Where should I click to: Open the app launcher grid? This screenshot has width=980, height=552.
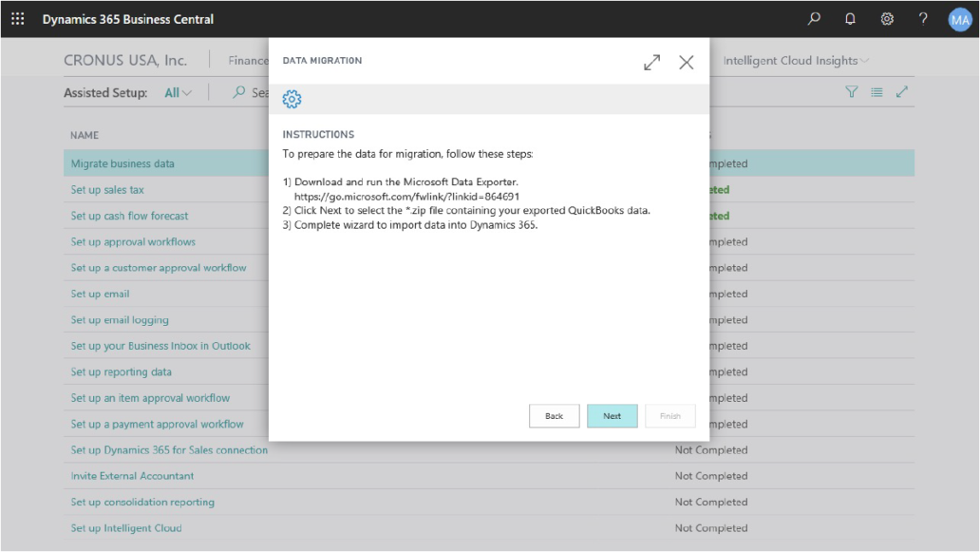tap(17, 19)
